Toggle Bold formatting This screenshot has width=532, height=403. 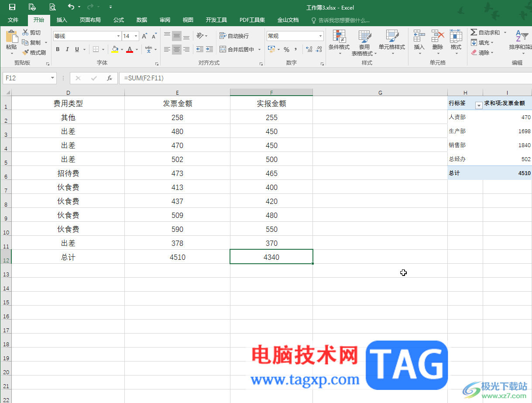click(x=58, y=49)
